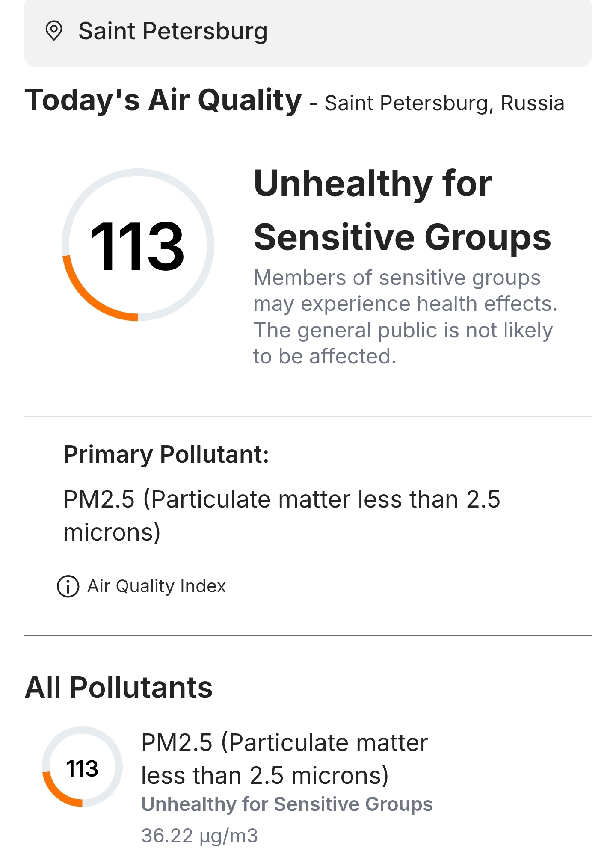Select the Today's Air Quality heading
Screen dimensions: 616x857
point(163,100)
